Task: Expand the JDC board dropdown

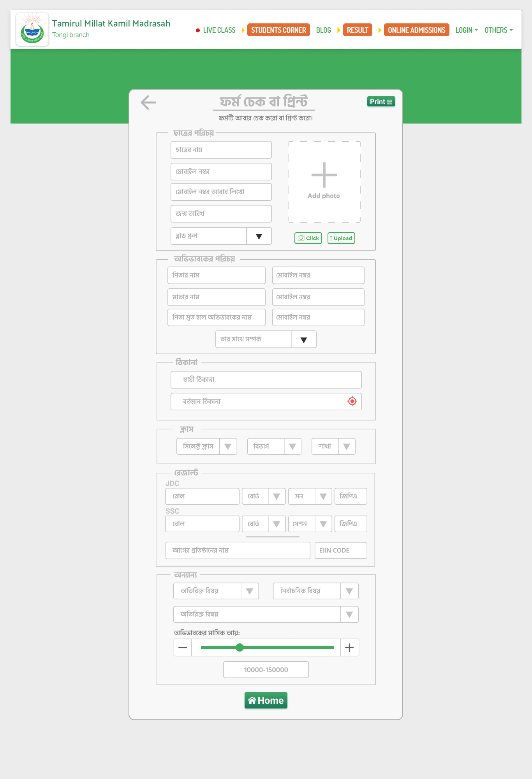Action: (x=277, y=496)
